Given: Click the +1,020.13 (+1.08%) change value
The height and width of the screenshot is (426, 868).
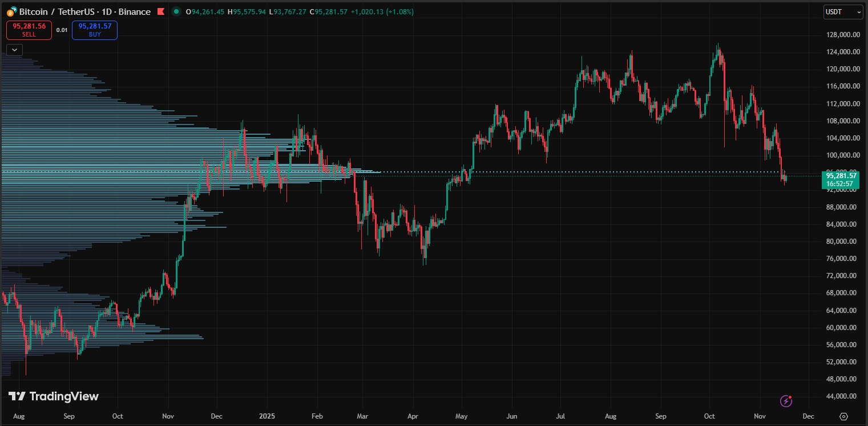Looking at the screenshot, I should pos(382,12).
